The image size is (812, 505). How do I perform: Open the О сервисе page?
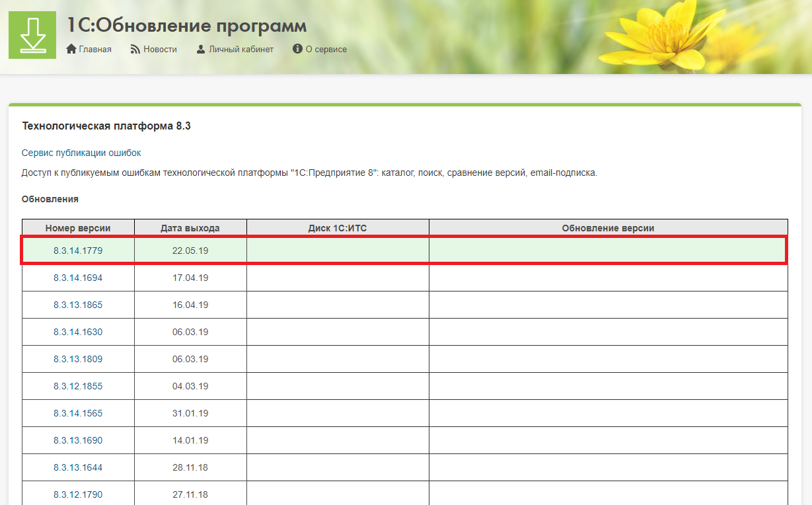click(x=326, y=50)
